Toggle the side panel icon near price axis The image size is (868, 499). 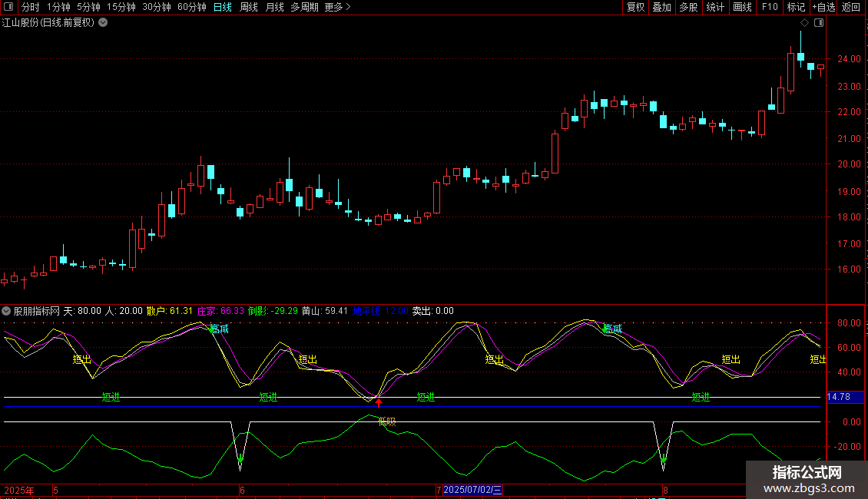819,22
